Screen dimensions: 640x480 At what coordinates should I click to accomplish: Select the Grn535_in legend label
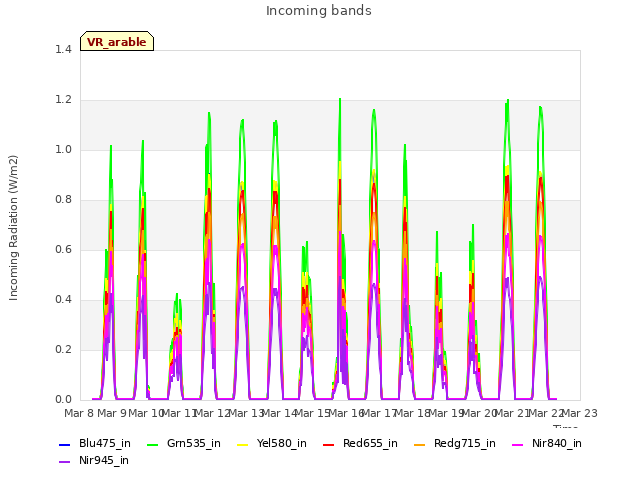tap(194, 444)
